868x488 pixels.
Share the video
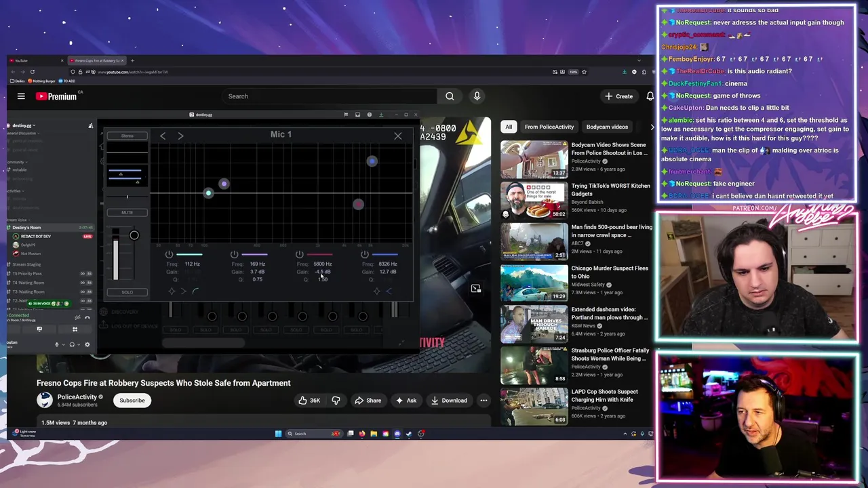(368, 401)
